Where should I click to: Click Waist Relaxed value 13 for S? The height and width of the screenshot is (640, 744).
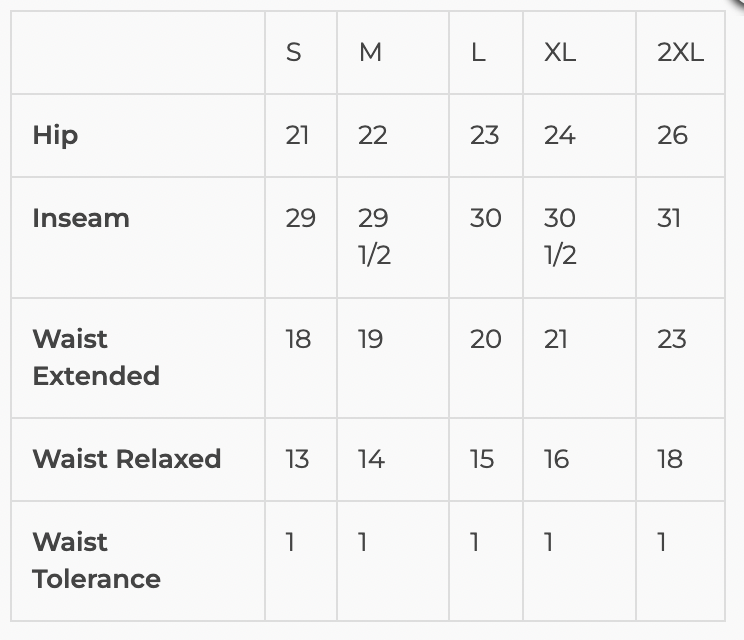click(298, 459)
